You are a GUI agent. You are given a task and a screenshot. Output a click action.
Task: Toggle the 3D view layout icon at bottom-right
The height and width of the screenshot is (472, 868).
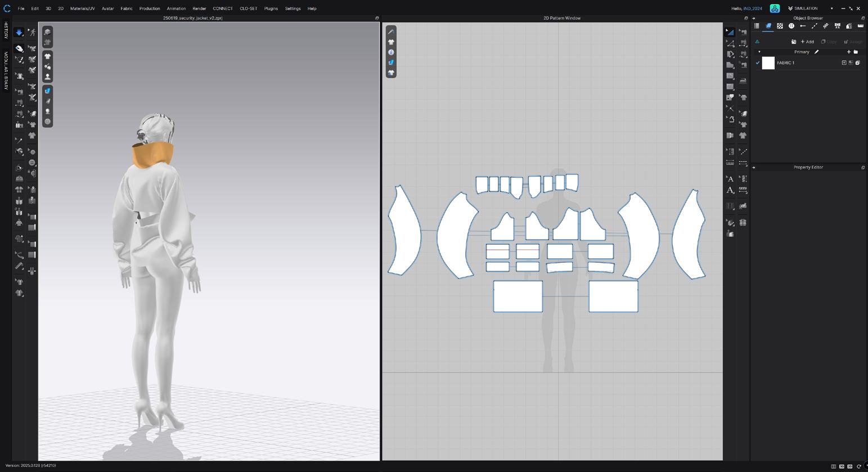point(842,466)
